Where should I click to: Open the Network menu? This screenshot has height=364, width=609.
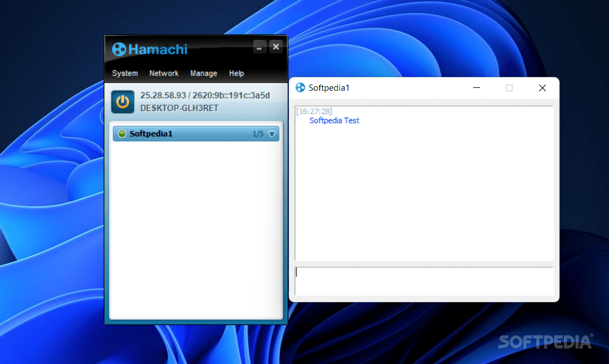click(x=164, y=73)
